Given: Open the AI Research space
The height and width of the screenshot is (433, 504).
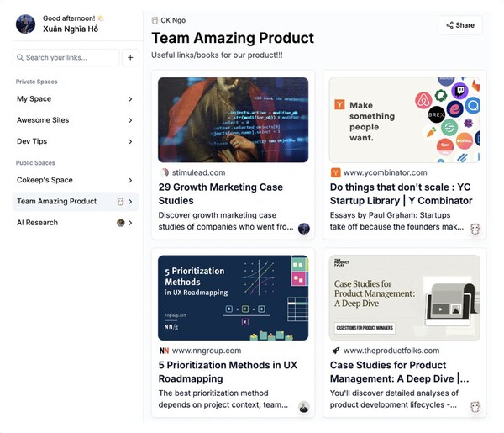Looking at the screenshot, I should [x=38, y=223].
